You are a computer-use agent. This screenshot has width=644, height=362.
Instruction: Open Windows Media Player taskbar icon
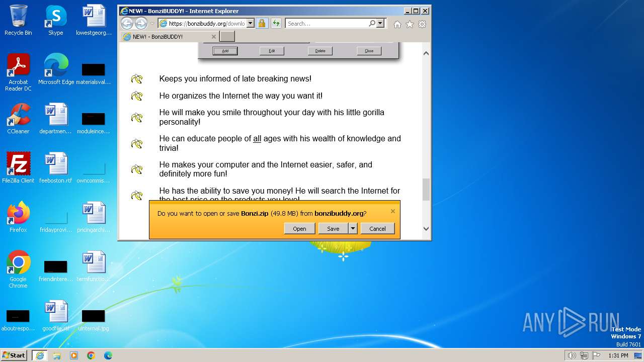point(74,355)
